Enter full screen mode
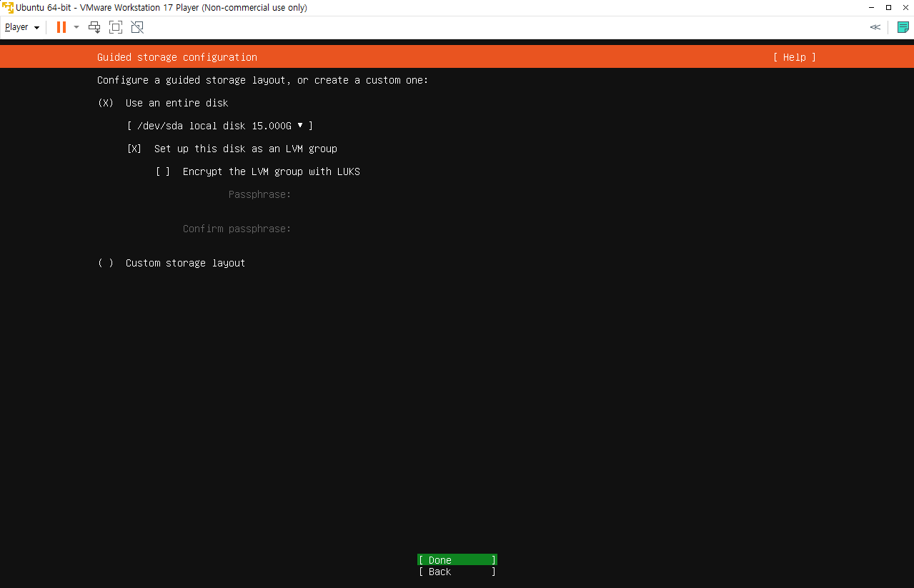914x588 pixels. (116, 27)
